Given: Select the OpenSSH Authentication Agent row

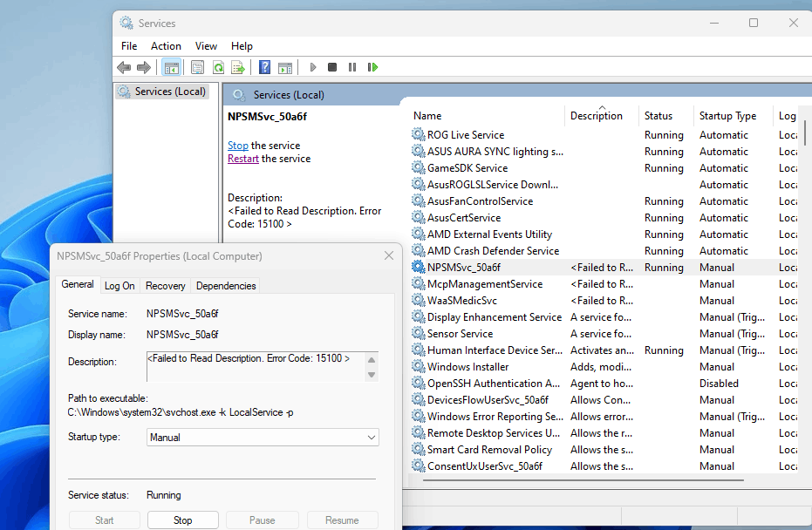Looking at the screenshot, I should coord(604,383).
